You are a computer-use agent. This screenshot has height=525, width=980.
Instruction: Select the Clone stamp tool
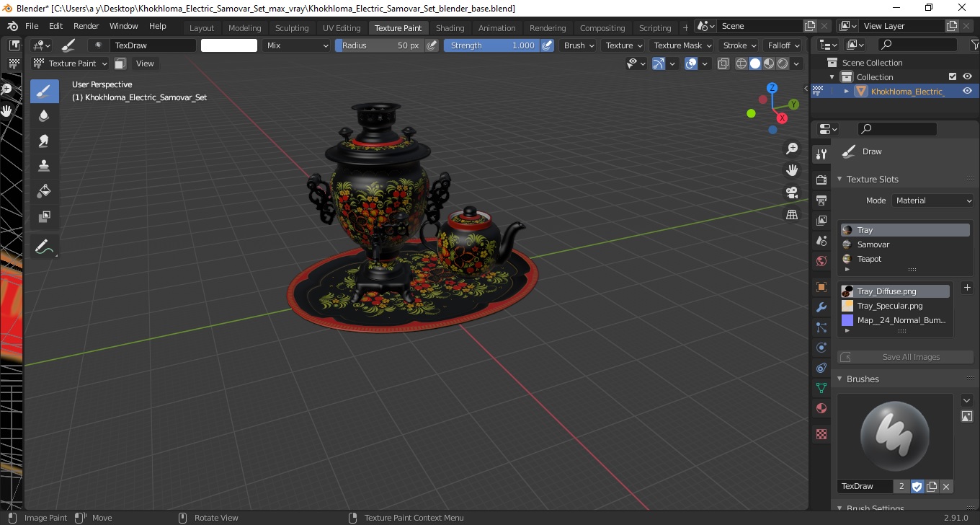tap(44, 166)
